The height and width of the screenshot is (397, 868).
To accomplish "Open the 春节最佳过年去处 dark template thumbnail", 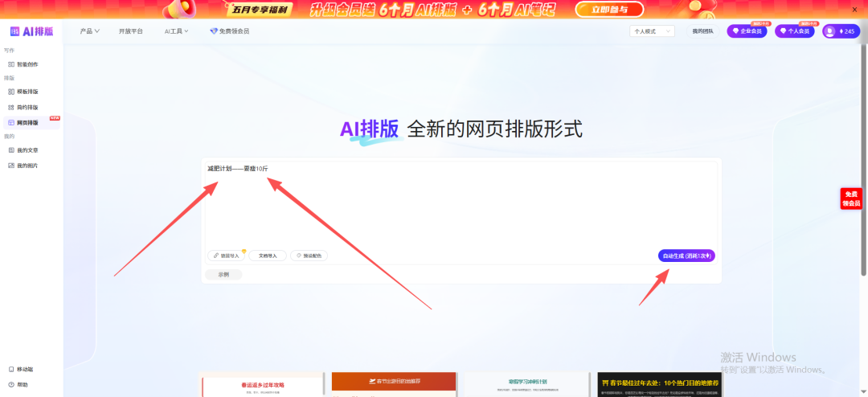I will click(x=660, y=384).
